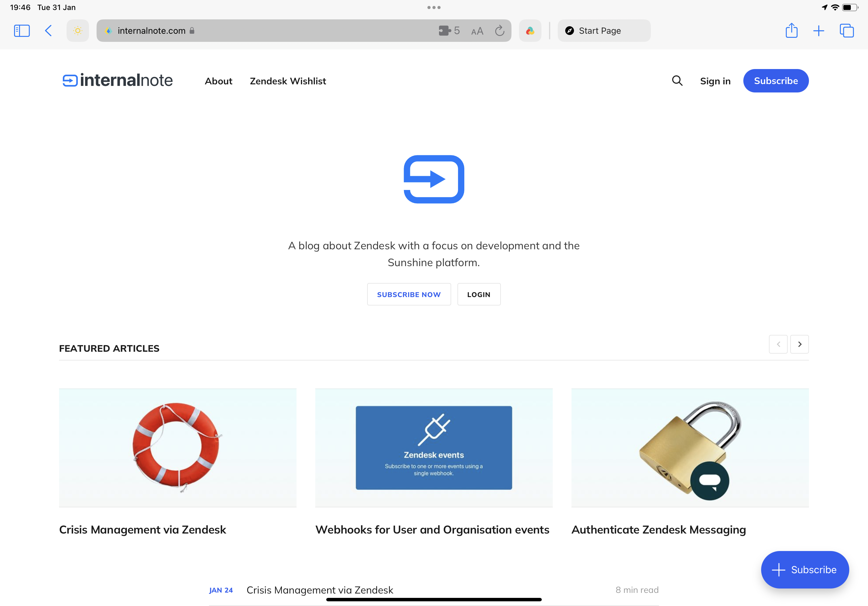This screenshot has height=606, width=868.
Task: Click the Wi-Fi status icon
Action: (x=835, y=7)
